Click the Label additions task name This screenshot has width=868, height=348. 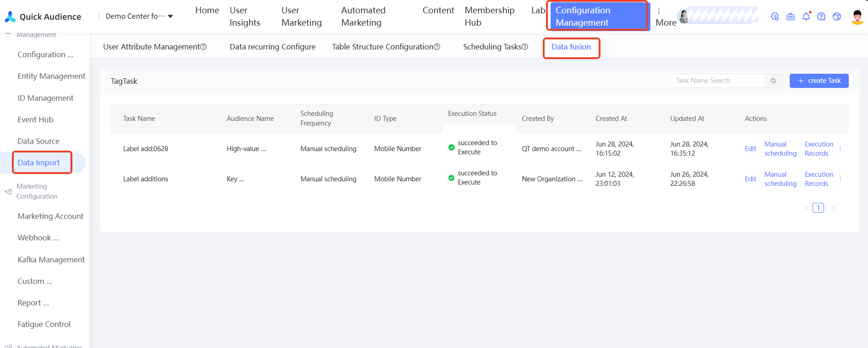point(146,179)
